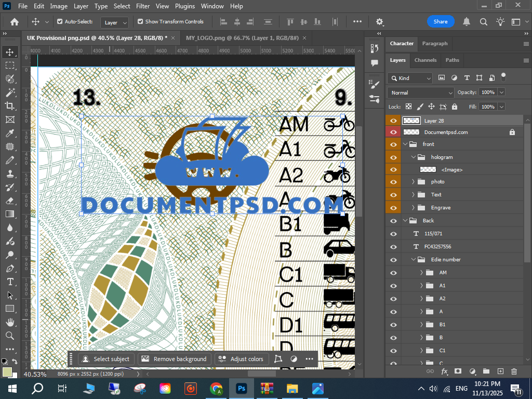Select the Zoom tool in toolbar
532x399 pixels.
click(10, 336)
